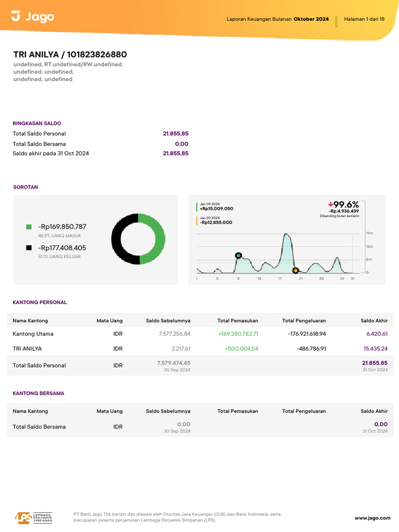Click the Saldo Akhir column header in Kantong Personal
Viewport: 399px width, 532px height.
click(x=374, y=321)
